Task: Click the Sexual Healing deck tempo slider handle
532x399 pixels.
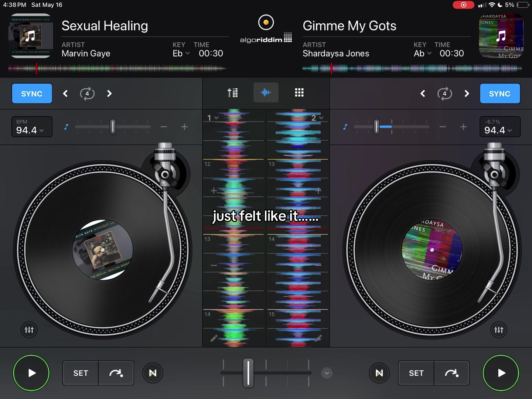Action: [113, 127]
